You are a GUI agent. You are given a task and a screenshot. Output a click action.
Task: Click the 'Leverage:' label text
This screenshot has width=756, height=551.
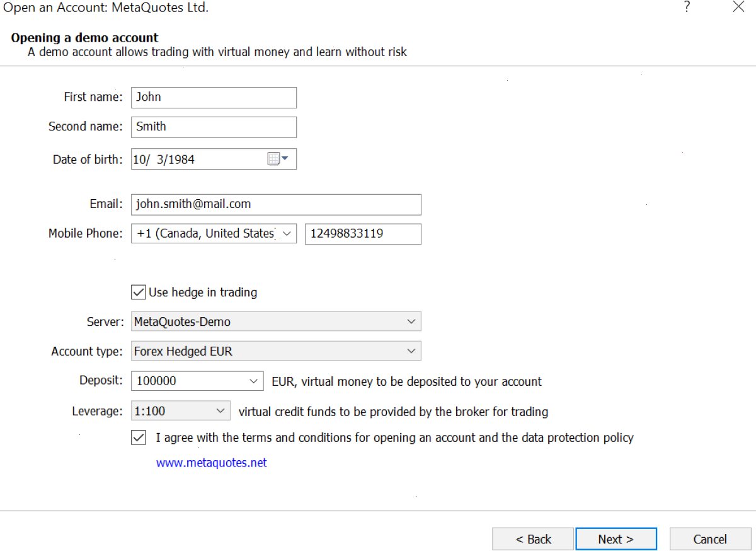[x=98, y=412]
